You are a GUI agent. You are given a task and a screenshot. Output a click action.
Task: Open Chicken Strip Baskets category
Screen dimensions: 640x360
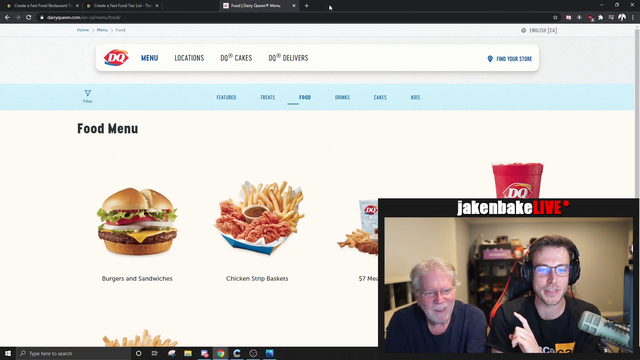tap(257, 279)
